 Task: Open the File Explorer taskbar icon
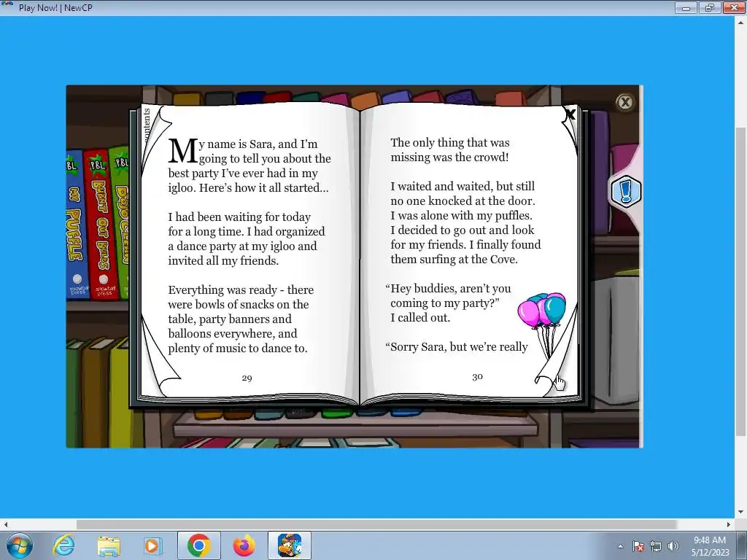tap(109, 545)
